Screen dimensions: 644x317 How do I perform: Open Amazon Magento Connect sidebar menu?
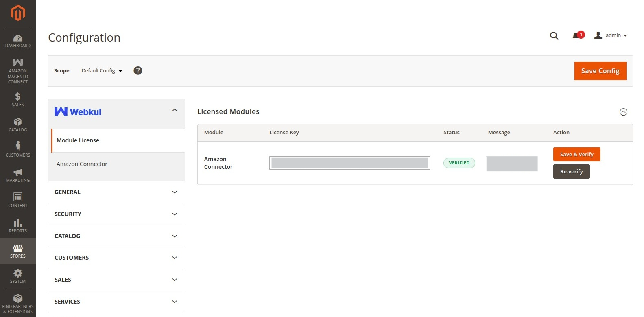click(18, 71)
